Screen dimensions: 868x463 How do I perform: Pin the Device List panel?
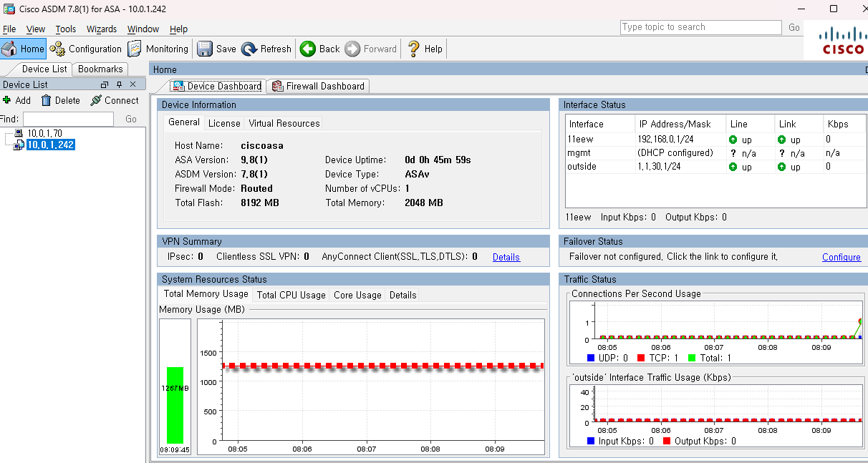(119, 84)
